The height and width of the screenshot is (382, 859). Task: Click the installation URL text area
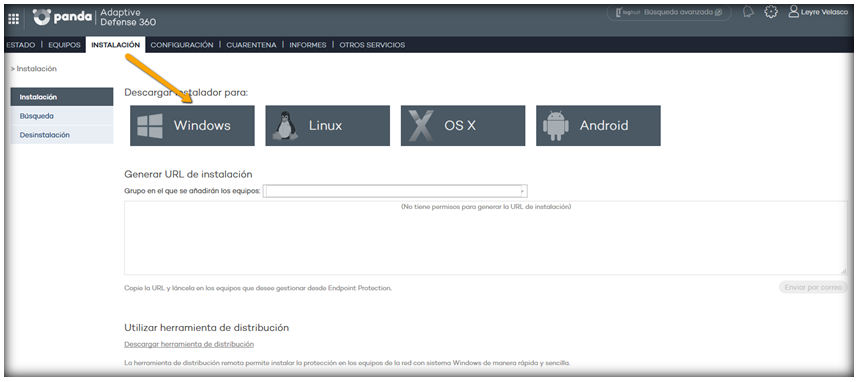point(485,237)
